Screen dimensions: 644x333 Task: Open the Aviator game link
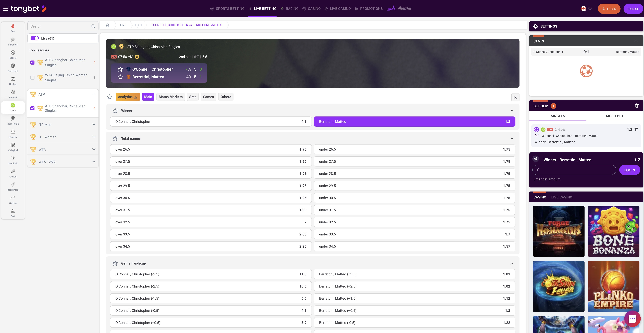[x=399, y=8]
